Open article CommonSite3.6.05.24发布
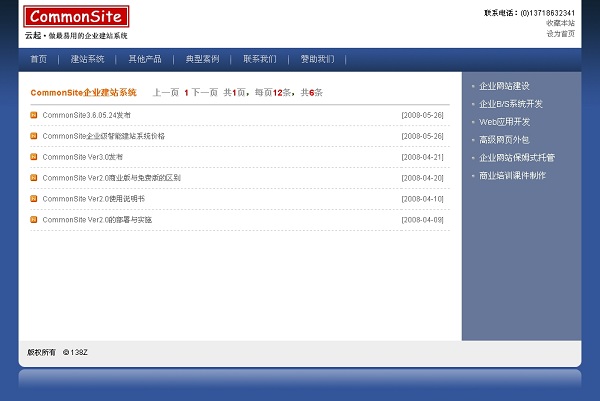Image resolution: width=600 pixels, height=401 pixels. [x=86, y=115]
